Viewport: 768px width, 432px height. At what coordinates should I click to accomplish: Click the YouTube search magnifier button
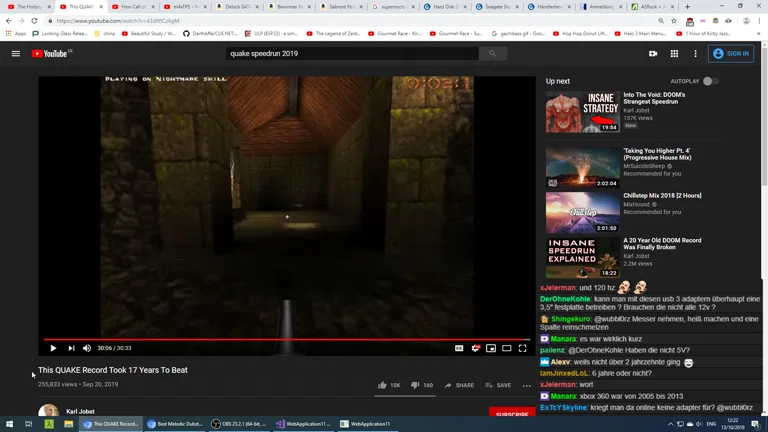tap(492, 53)
